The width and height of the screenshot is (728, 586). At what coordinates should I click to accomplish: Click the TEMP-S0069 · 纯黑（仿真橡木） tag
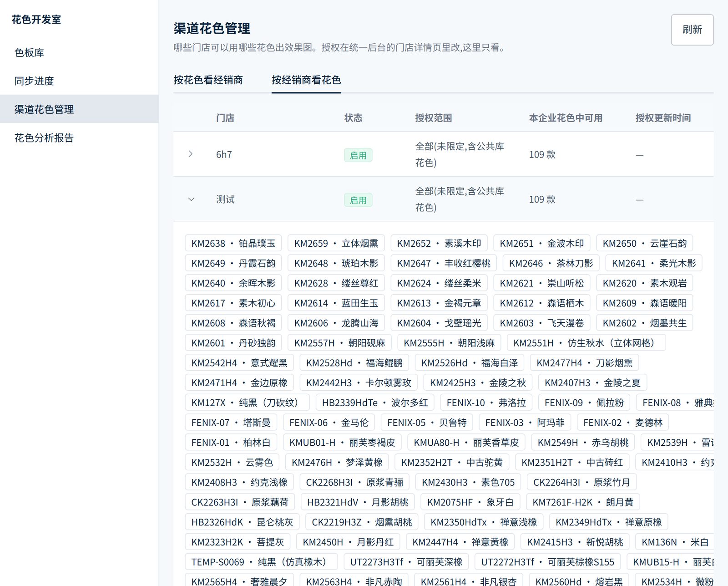point(261,562)
